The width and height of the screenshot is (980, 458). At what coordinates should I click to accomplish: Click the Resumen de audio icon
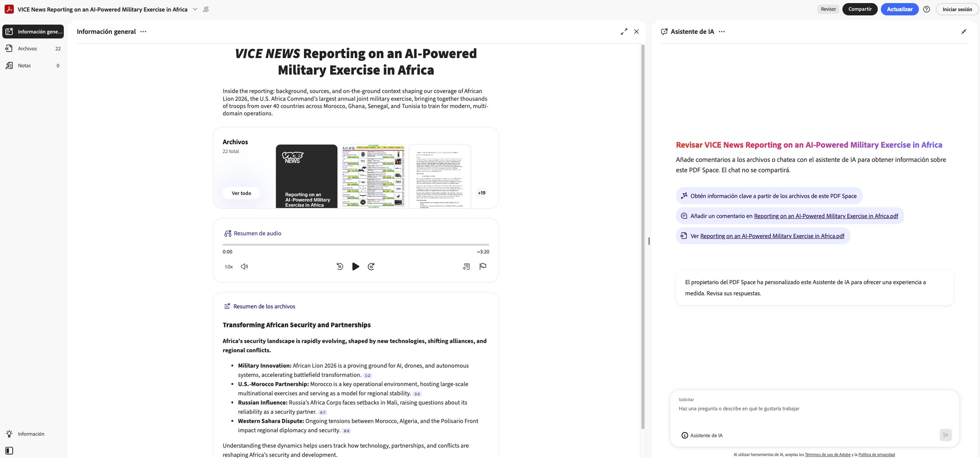pyautogui.click(x=228, y=233)
